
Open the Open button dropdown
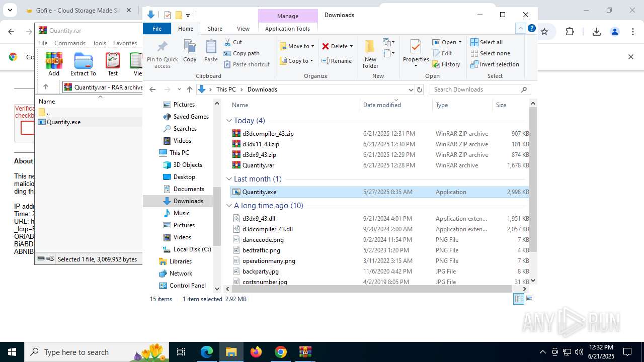tap(460, 42)
